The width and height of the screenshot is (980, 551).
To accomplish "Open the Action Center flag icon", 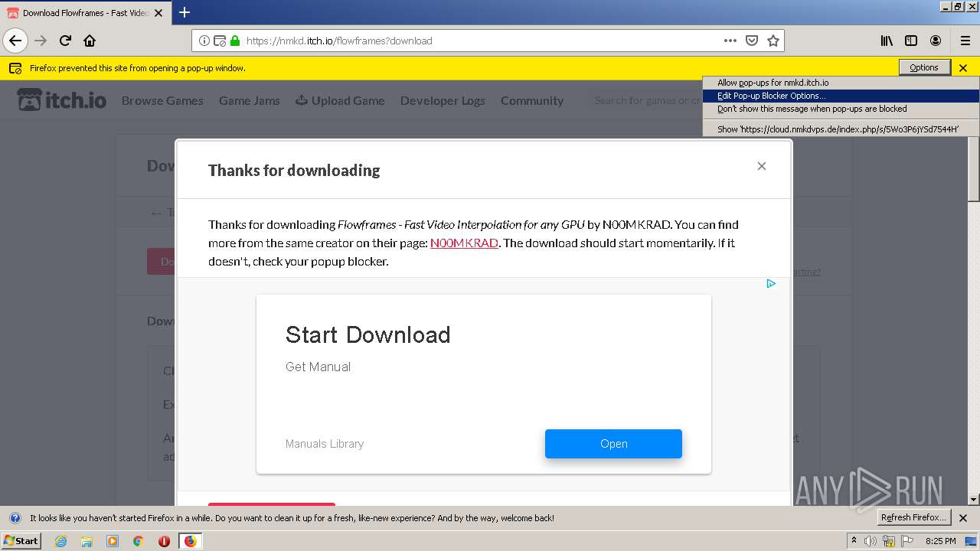I will (908, 541).
